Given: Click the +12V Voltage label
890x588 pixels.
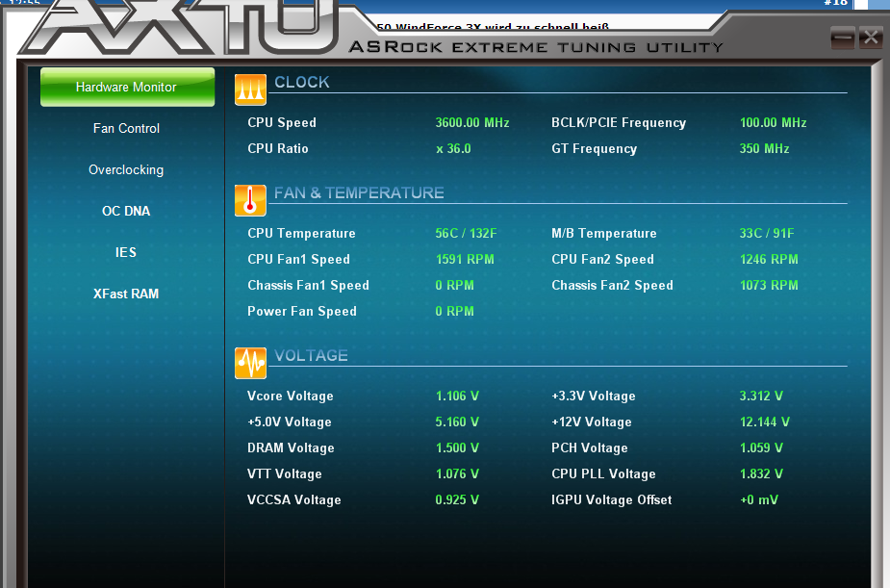Looking at the screenshot, I should 592,422.
